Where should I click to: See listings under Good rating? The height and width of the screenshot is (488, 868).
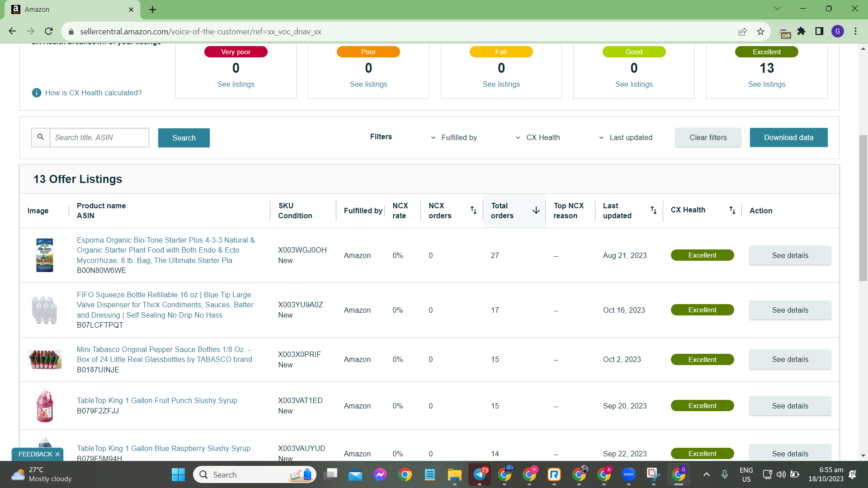[634, 84]
